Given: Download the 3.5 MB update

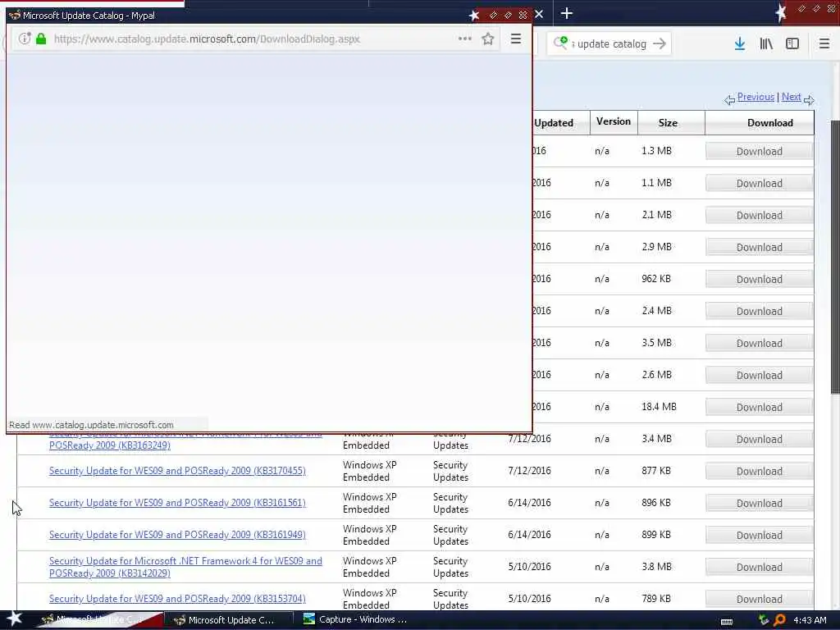Looking at the screenshot, I should [x=759, y=343].
